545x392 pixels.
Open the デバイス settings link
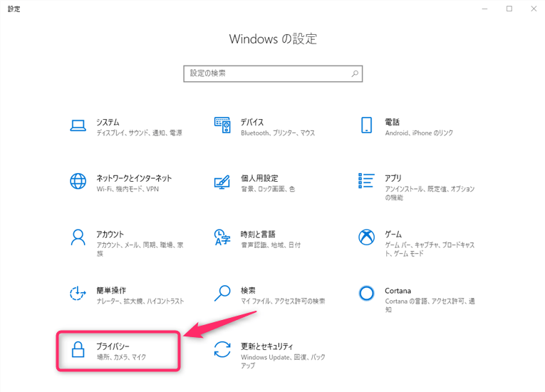[252, 122]
